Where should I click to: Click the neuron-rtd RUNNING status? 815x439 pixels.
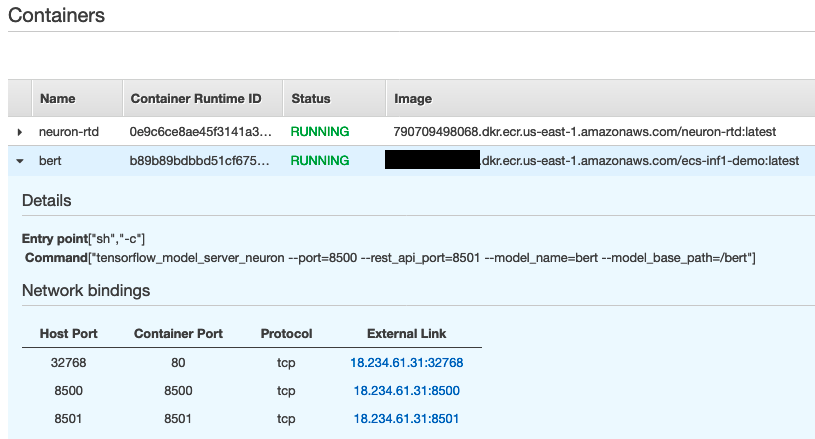click(320, 132)
